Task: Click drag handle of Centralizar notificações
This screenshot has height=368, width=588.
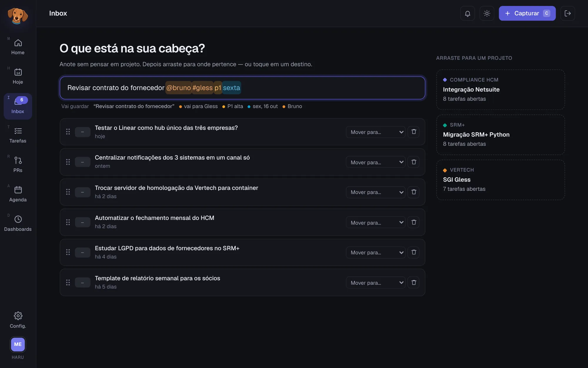Action: [x=68, y=162]
